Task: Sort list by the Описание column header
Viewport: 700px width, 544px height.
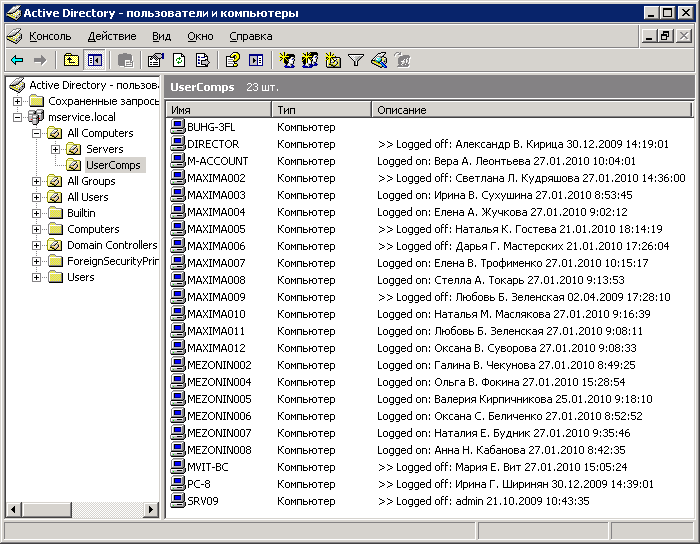Action: (530, 109)
